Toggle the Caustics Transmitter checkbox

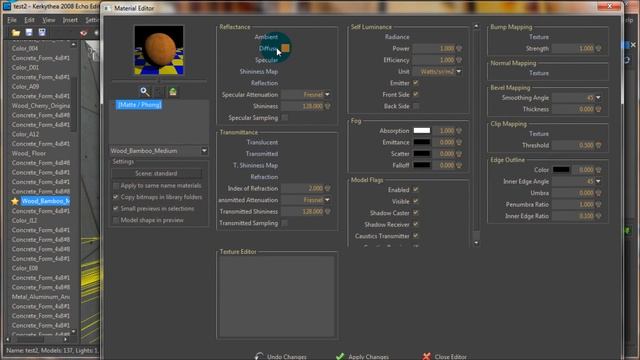tap(416, 236)
